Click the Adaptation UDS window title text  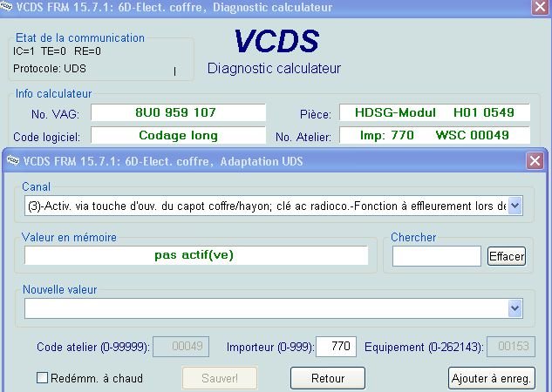pos(163,161)
